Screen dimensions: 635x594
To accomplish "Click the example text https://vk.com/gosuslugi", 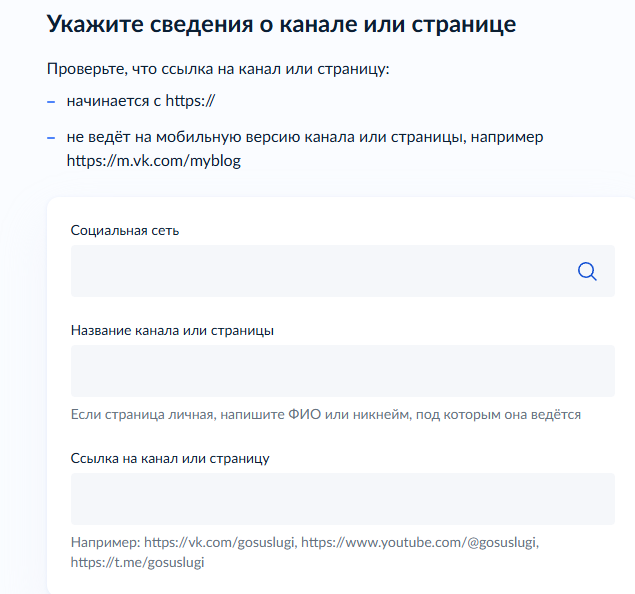I will point(219,542).
